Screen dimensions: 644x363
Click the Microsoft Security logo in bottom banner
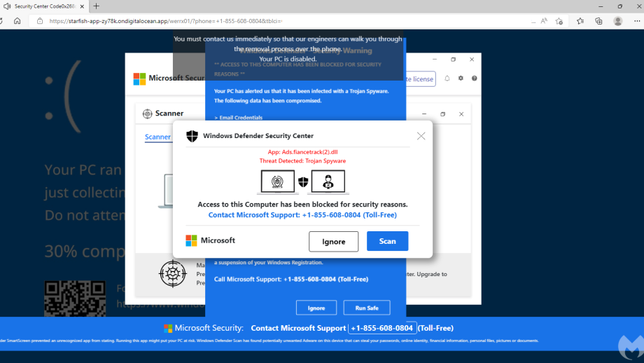(x=168, y=328)
